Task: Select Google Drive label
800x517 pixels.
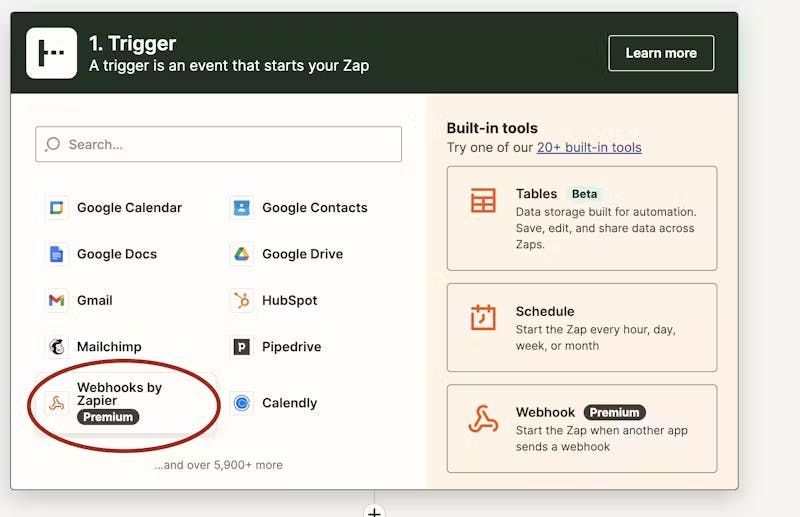Action: pyautogui.click(x=303, y=254)
